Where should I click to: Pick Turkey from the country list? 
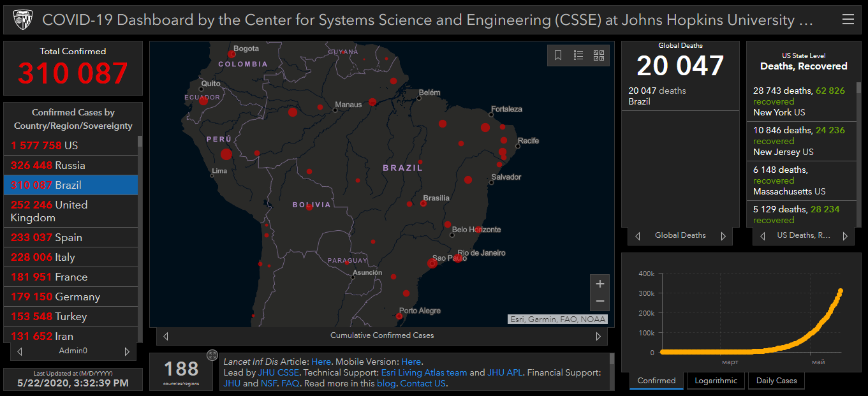71,316
